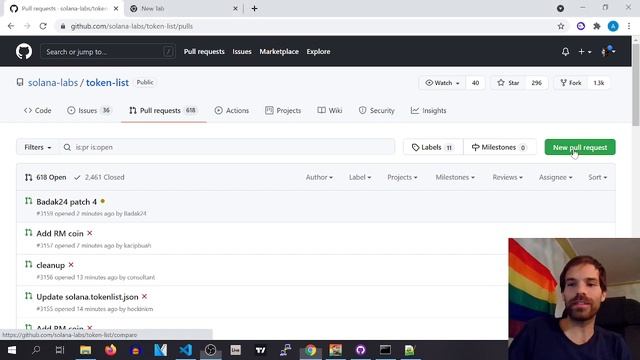640x360 pixels.
Task: Focus the Search or jump to field
Action: (x=108, y=52)
